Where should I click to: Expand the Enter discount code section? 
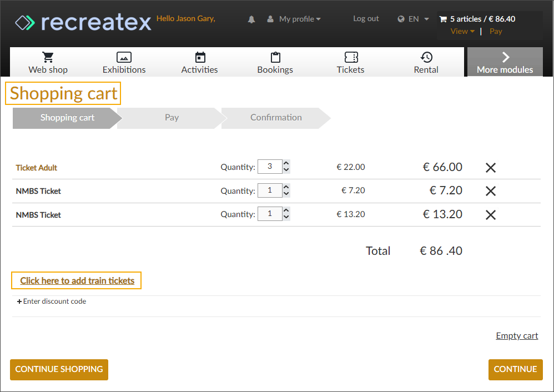[x=52, y=301]
